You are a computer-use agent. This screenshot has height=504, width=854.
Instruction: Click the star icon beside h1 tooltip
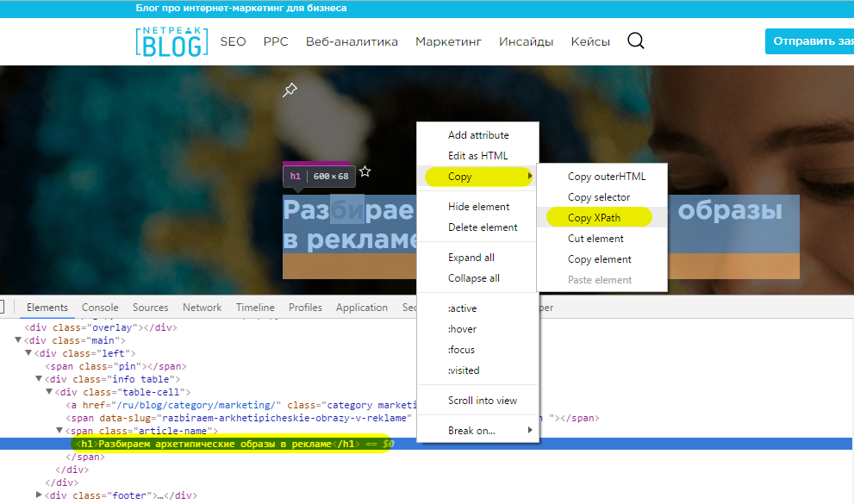365,171
